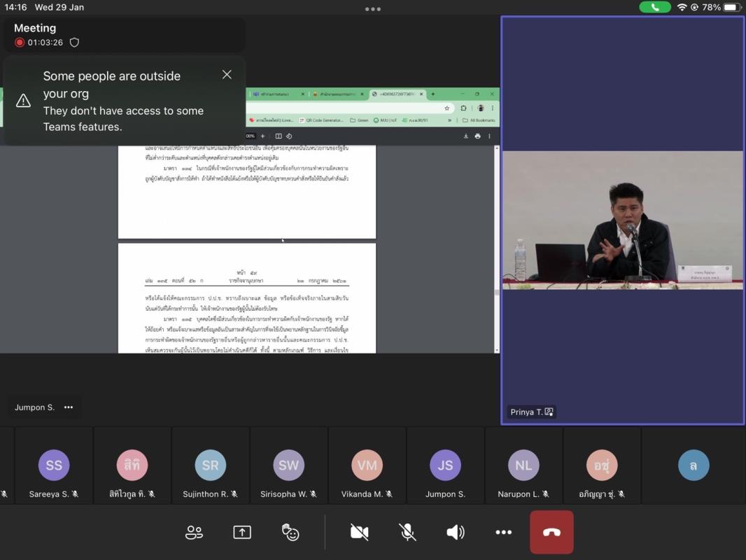This screenshot has height=560, width=746.
Task: Open the raise hand and reactions icon
Action: pos(290,533)
